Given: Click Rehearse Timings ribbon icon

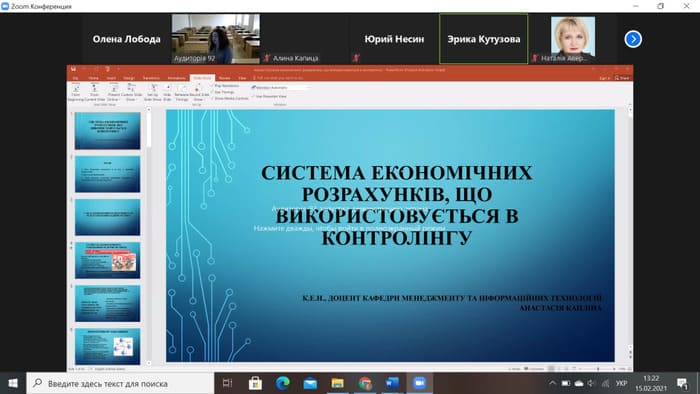Looking at the screenshot, I should [182, 92].
